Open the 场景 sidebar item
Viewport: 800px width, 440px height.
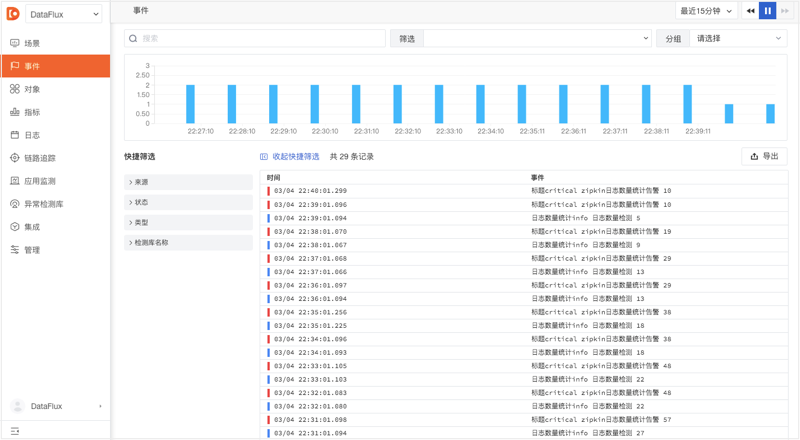(55, 43)
